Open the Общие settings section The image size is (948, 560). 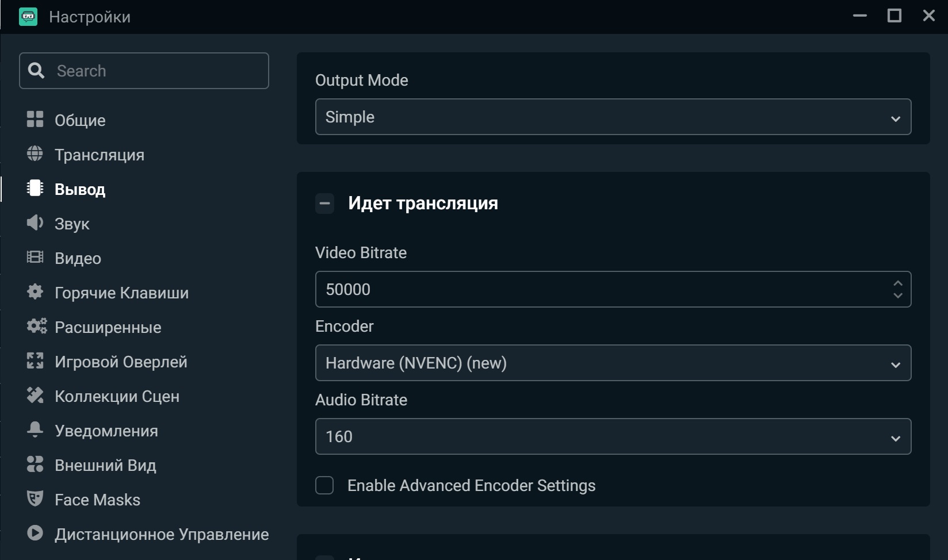(80, 121)
